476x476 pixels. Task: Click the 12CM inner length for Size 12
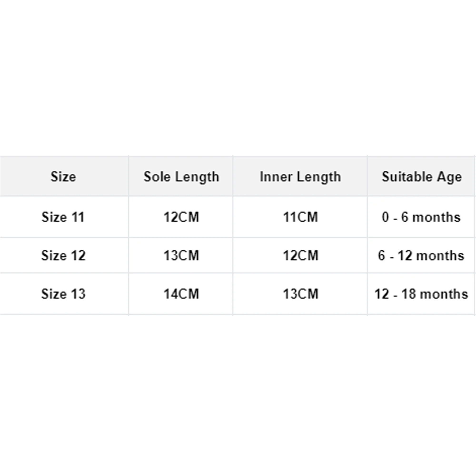(300, 255)
